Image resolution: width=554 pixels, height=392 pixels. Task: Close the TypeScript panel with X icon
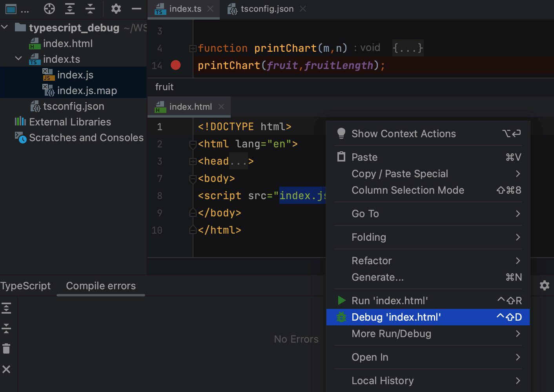(6, 369)
